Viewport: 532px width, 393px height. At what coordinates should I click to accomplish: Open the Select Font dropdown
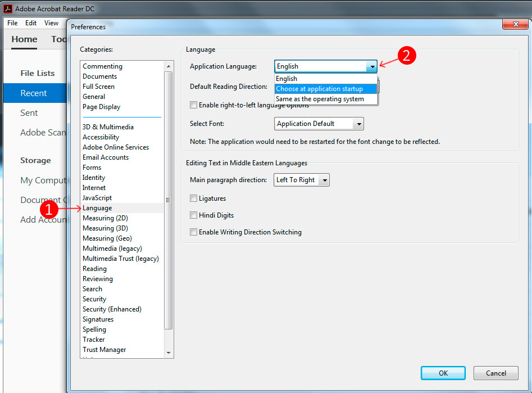coord(319,124)
